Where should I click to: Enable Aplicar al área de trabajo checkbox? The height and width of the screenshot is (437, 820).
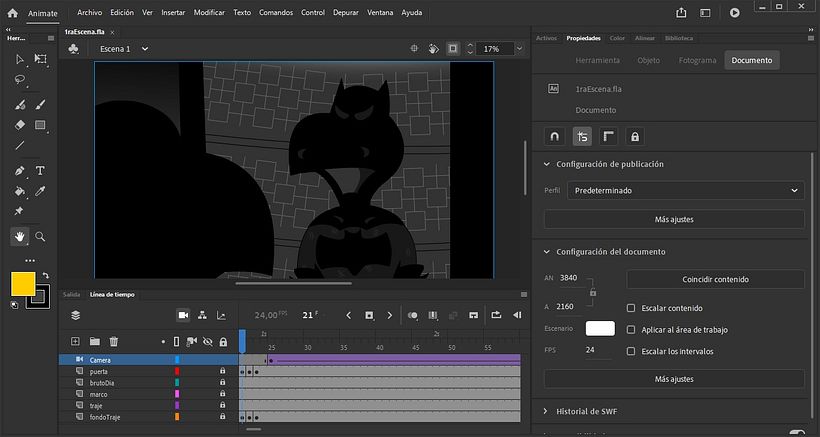[631, 330]
